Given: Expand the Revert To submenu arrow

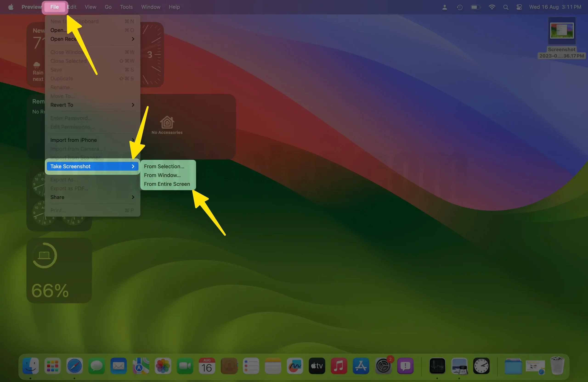Looking at the screenshot, I should [133, 105].
